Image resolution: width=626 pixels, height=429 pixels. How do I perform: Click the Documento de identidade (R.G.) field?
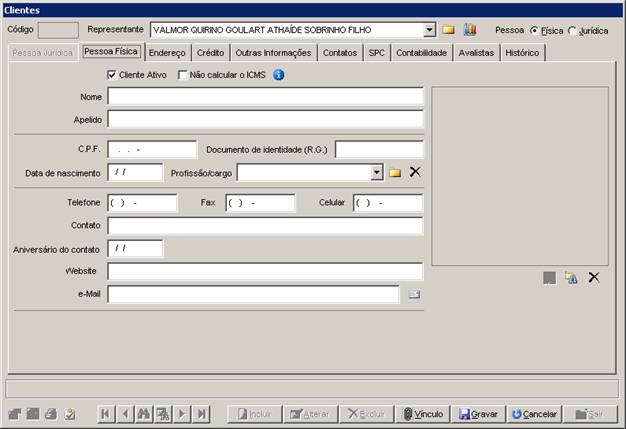click(379, 150)
